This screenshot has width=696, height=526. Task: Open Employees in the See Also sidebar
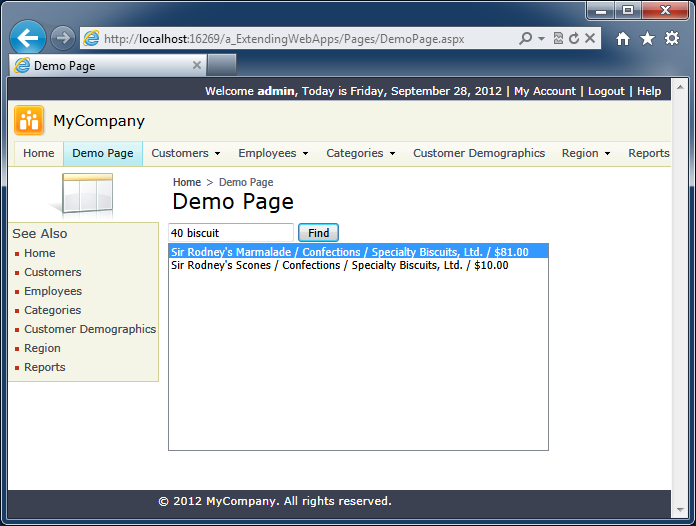(x=53, y=291)
